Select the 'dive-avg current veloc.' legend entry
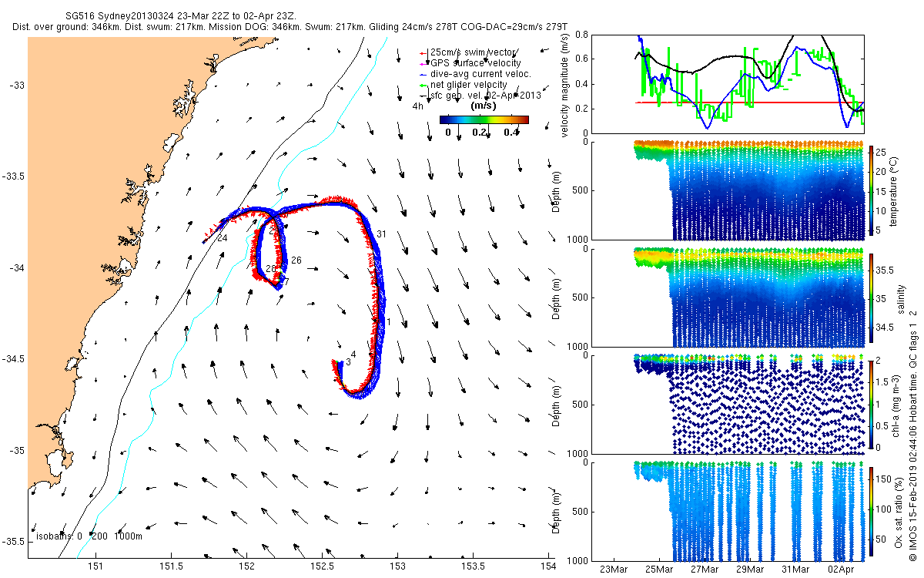 pos(475,74)
